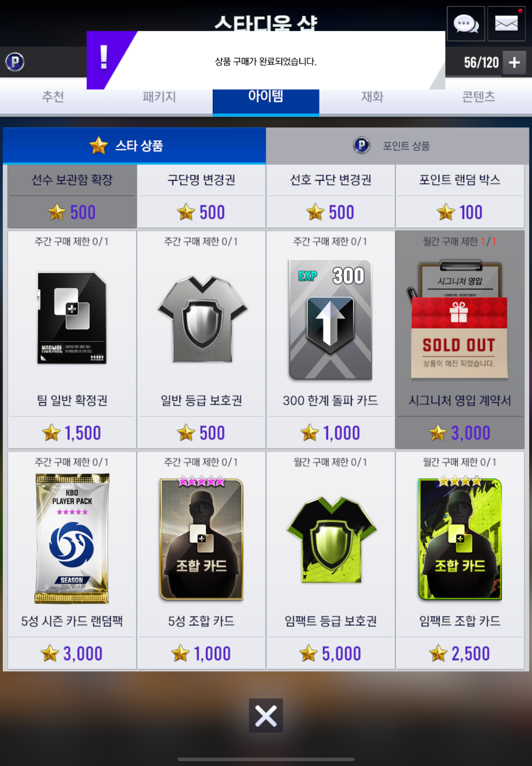Image resolution: width=532 pixels, height=766 pixels.
Task: Tap the plus icon beside 56/120
Action: point(514,62)
